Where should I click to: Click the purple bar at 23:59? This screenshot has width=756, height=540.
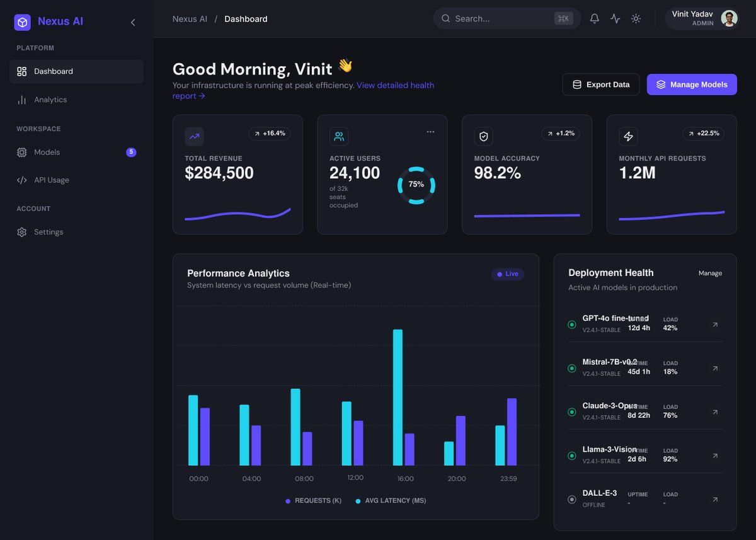point(512,432)
